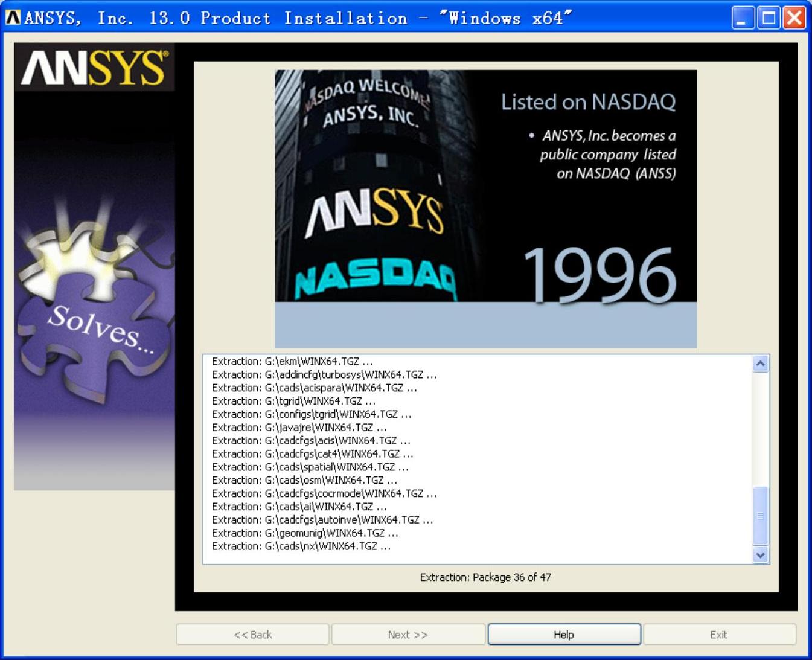Select log line G:\cads\ai\WINX64.TGZ
812x660 pixels.
click(299, 507)
